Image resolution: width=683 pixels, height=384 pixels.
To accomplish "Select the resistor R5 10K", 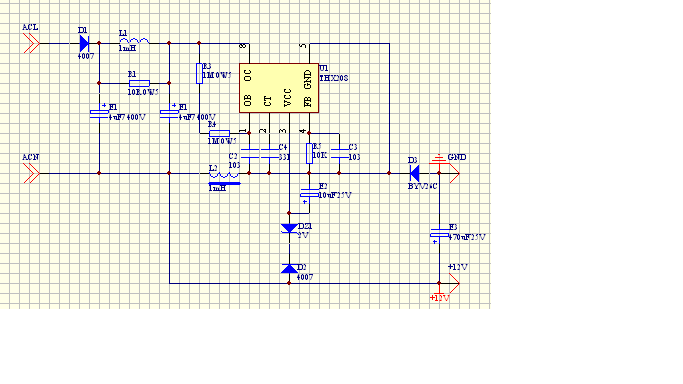I will (309, 153).
